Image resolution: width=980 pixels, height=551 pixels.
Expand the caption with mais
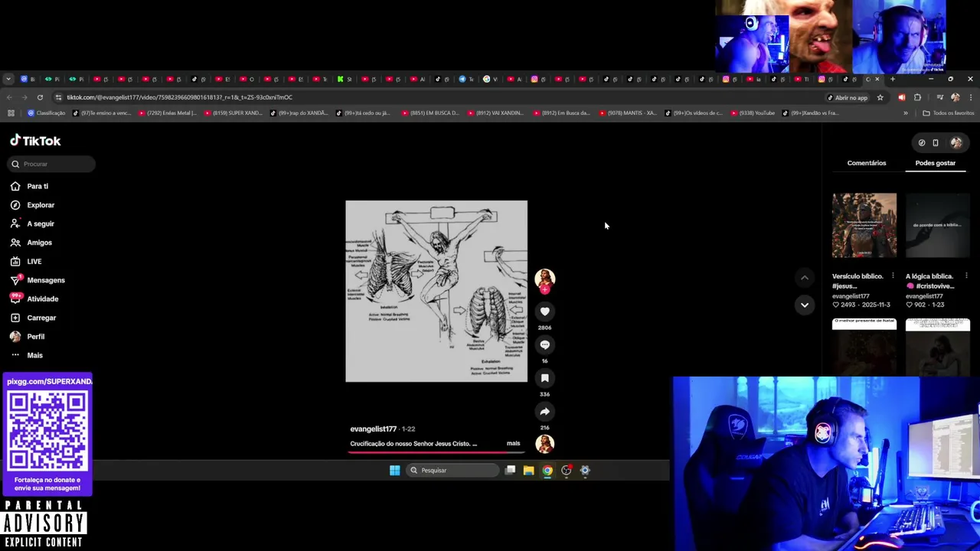513,443
